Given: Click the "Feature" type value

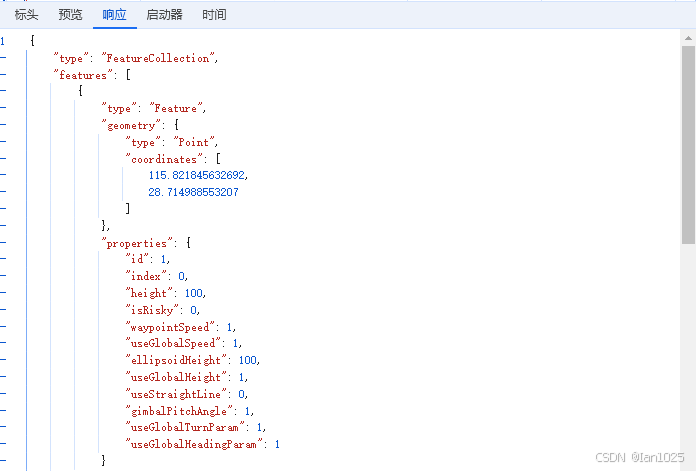Looking at the screenshot, I should click(176, 108).
